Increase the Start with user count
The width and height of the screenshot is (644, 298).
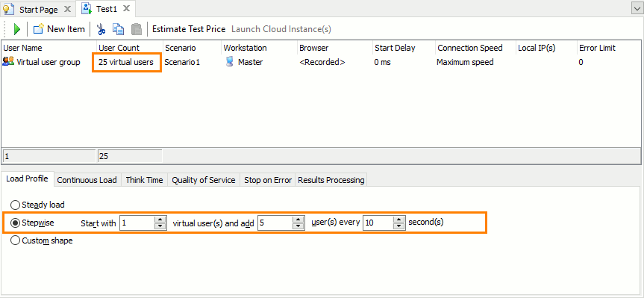click(x=160, y=220)
